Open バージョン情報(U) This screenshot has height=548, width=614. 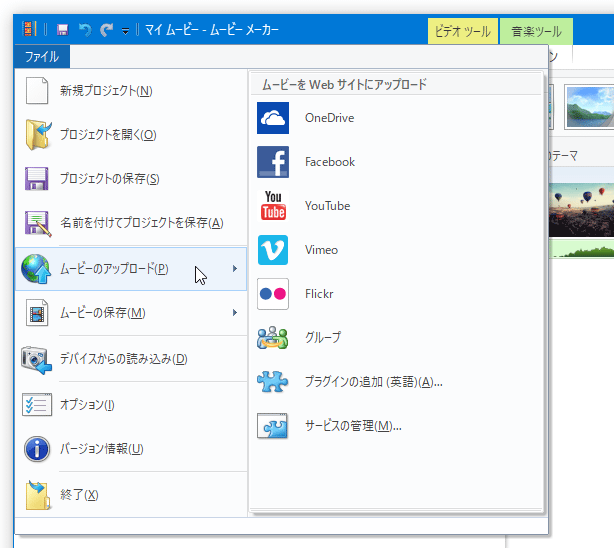(x=131, y=449)
